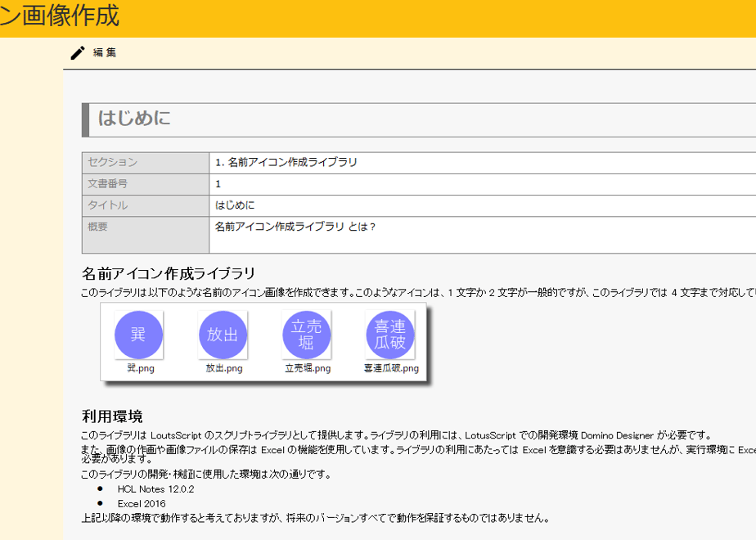Click the 編集 edit button label
This screenshot has width=756, height=540.
pos(105,52)
